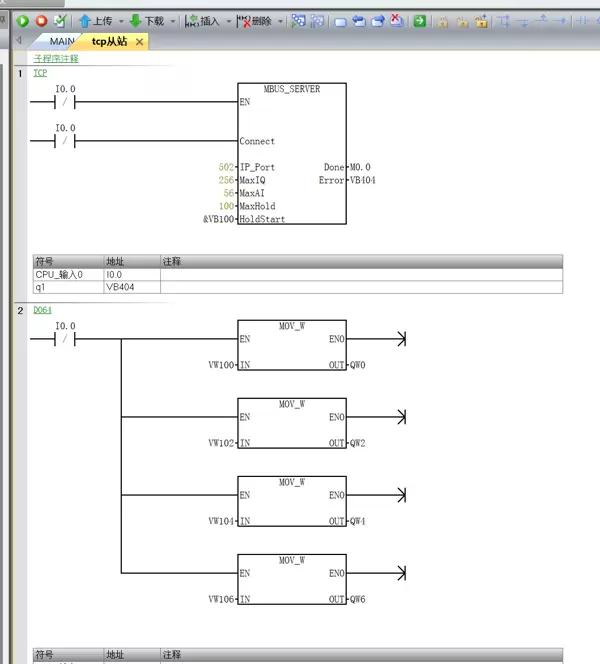This screenshot has width=600, height=664.
Task: Open the 插入 dropdown arrow
Action: (x=229, y=21)
